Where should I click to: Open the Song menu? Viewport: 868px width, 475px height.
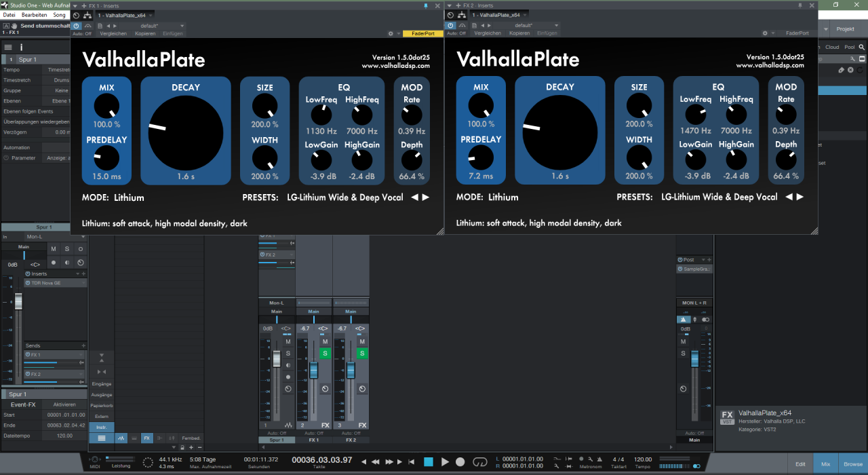(x=60, y=14)
